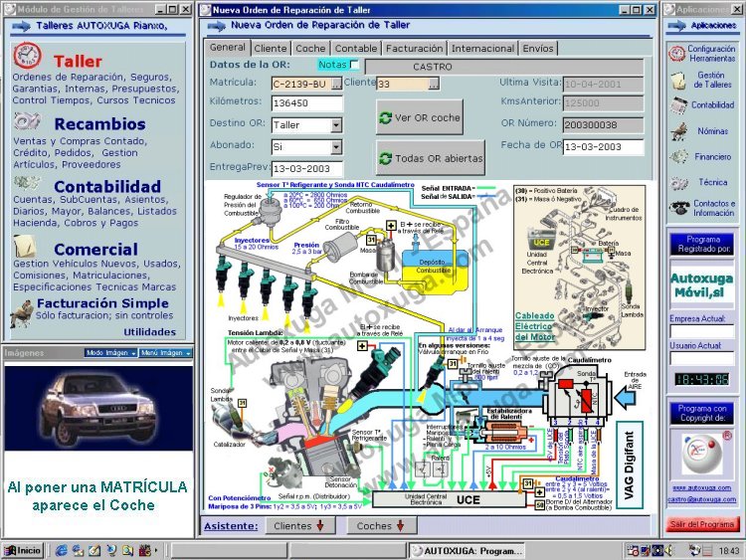Open the Taller clock icon
The image size is (746, 560).
click(27, 56)
